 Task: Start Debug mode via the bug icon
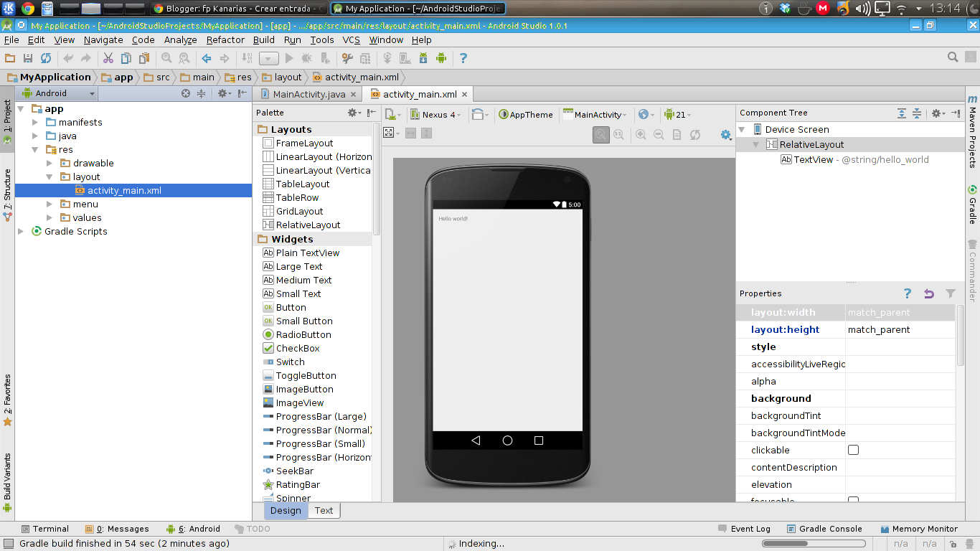coord(306,58)
